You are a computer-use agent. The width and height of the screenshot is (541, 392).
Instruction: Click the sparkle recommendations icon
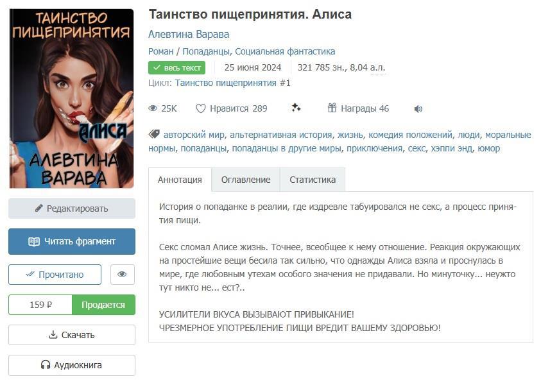[296, 108]
